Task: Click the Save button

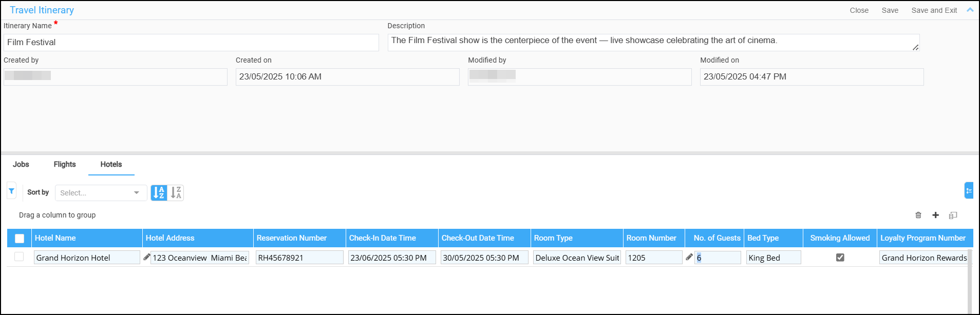Action: click(x=890, y=10)
